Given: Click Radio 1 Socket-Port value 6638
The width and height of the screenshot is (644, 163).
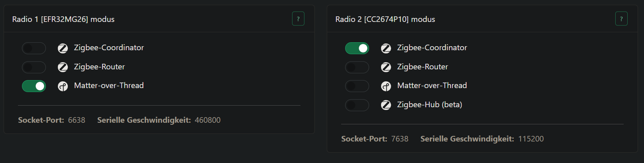Looking at the screenshot, I should click(77, 120).
